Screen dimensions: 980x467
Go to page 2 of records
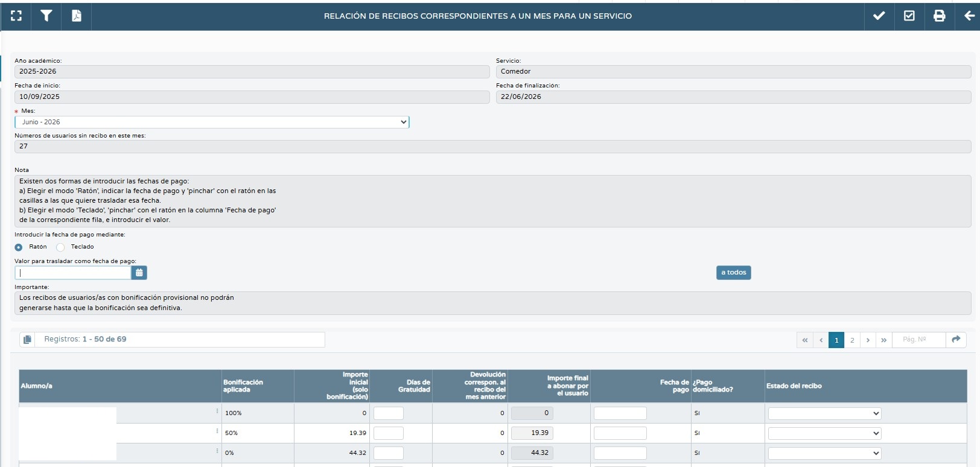pyautogui.click(x=852, y=340)
